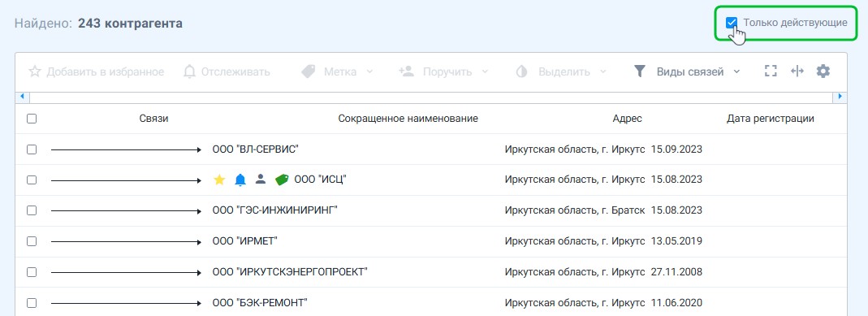Image resolution: width=868 pixels, height=316 pixels.
Task: Click left scroll arrow above table
Action: (22, 97)
